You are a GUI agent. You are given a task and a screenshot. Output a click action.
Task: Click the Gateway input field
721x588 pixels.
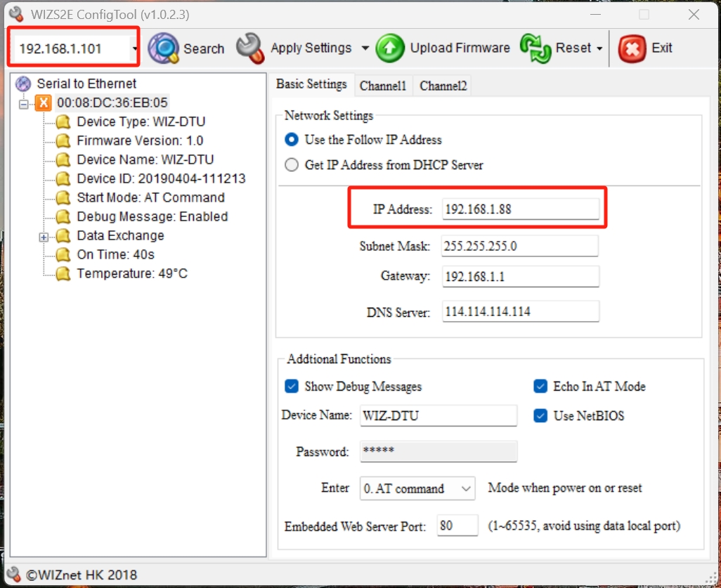click(x=520, y=277)
